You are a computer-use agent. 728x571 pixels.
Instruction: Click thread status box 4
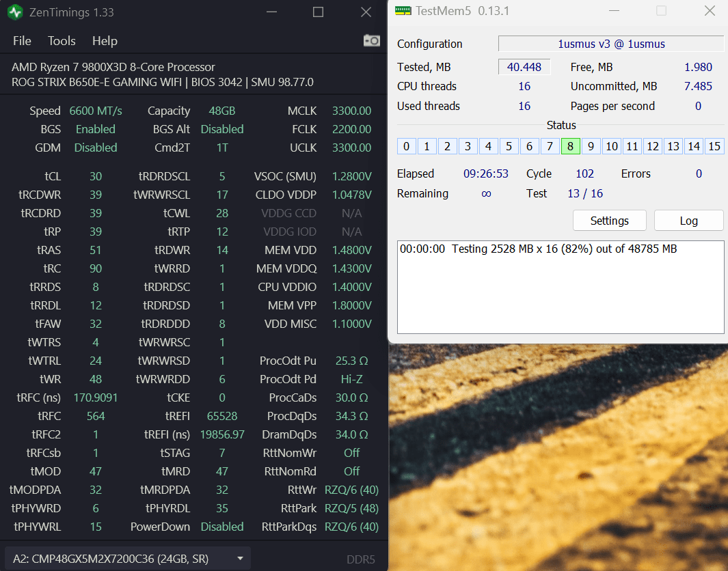(x=488, y=147)
